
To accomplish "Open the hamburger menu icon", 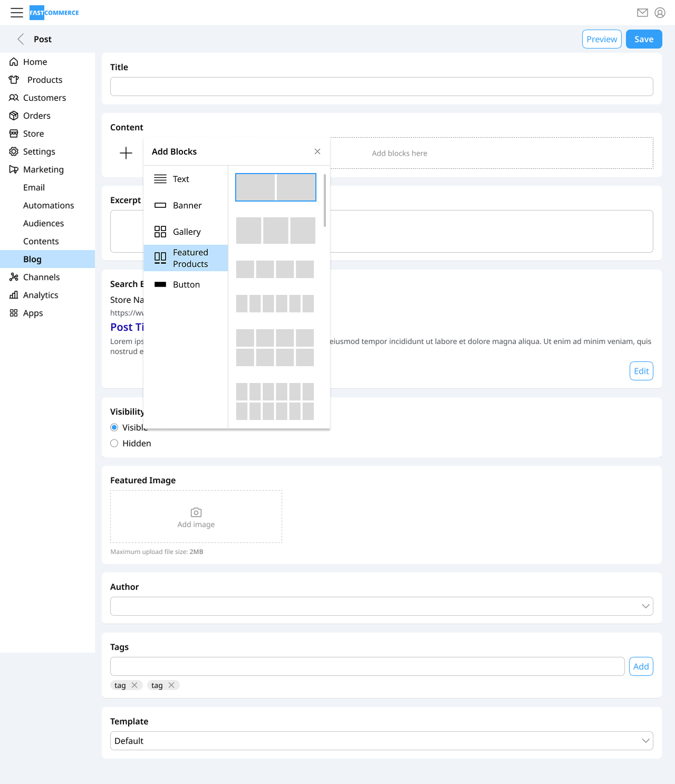I will tap(17, 13).
